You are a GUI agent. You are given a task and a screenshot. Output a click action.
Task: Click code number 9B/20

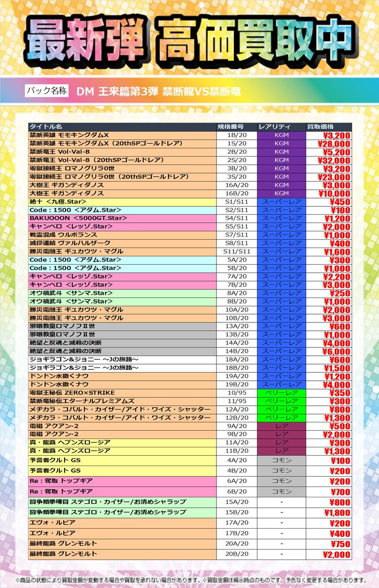(x=237, y=435)
